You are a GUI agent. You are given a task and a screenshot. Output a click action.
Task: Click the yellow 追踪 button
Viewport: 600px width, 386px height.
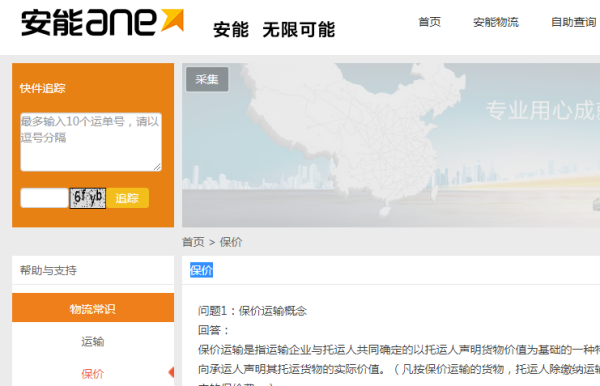tap(127, 198)
